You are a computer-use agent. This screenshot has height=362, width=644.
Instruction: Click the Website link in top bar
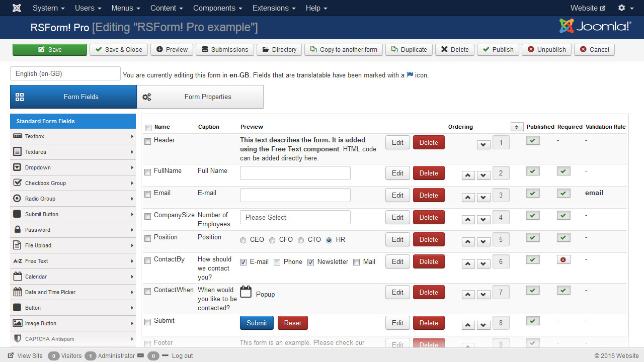pyautogui.click(x=588, y=8)
